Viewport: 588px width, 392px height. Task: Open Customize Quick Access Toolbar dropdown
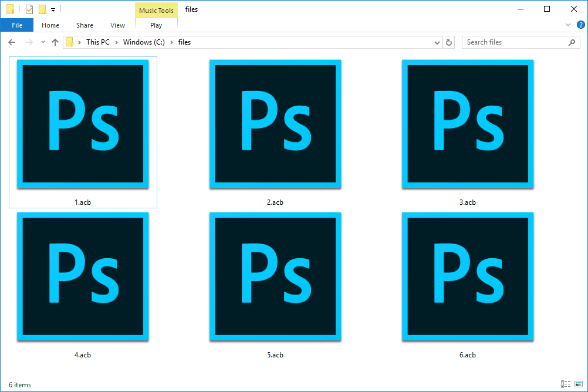53,10
